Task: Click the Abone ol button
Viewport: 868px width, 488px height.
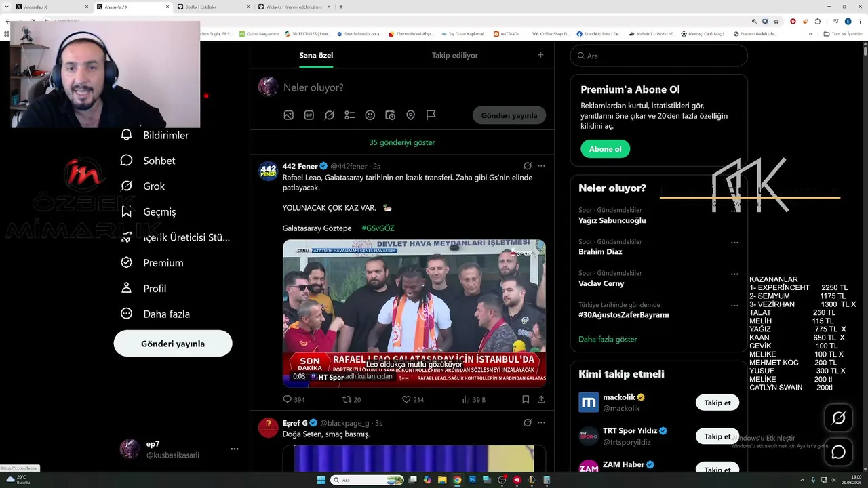Action: [606, 149]
